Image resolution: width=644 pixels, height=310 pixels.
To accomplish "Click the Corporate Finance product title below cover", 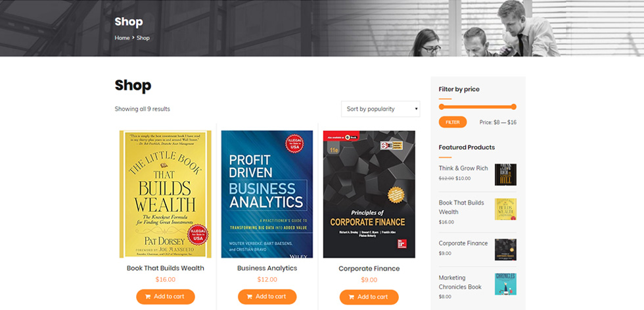I will pos(369,269).
